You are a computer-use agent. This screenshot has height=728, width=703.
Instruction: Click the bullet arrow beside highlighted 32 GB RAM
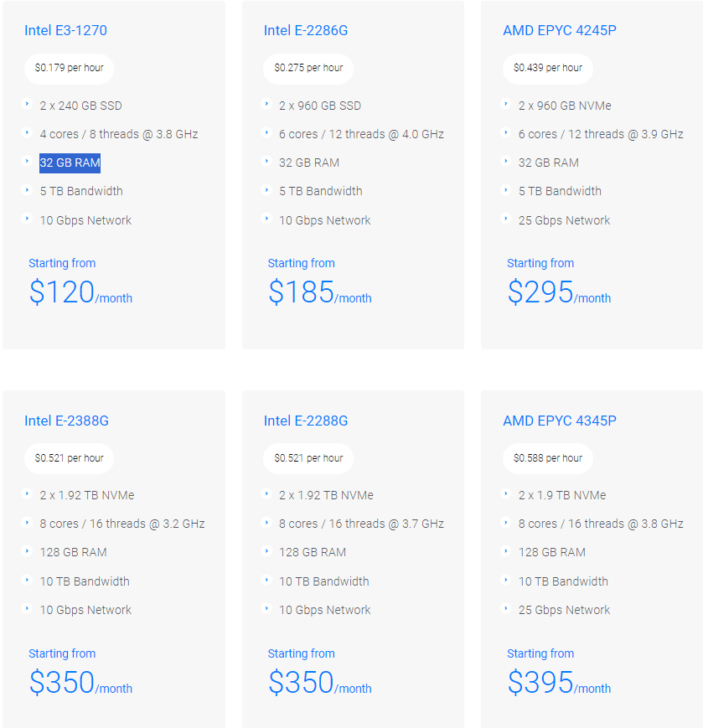[x=28, y=162]
